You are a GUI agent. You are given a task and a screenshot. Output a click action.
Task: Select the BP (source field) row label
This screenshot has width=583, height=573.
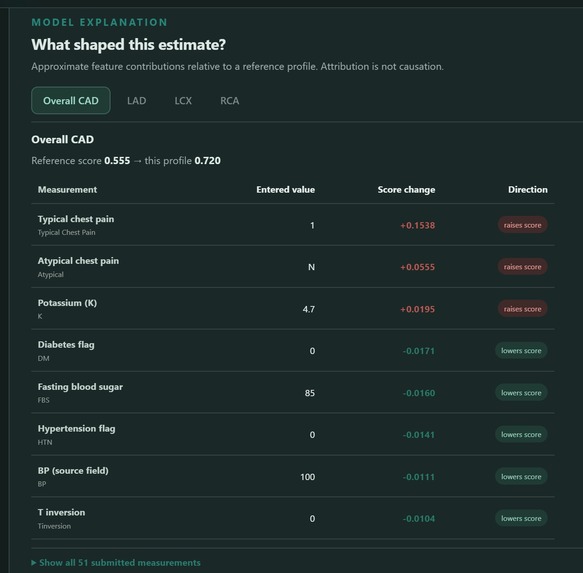pos(73,471)
